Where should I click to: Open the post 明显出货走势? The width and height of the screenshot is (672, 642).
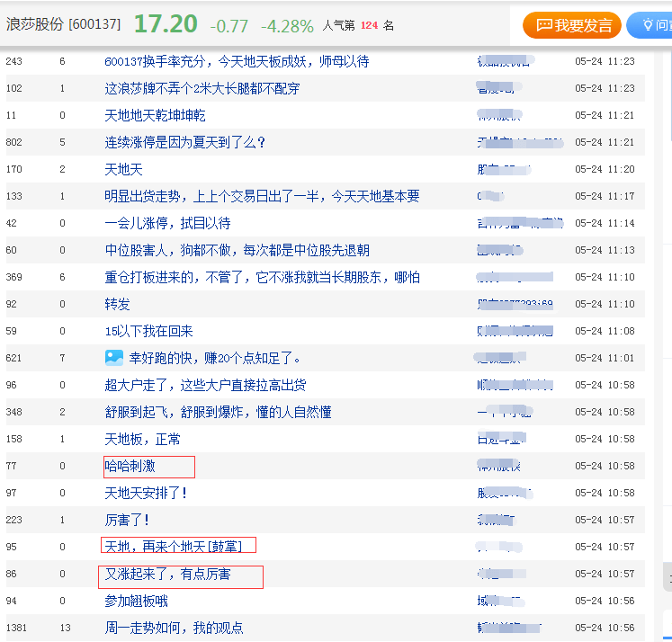[x=262, y=196]
